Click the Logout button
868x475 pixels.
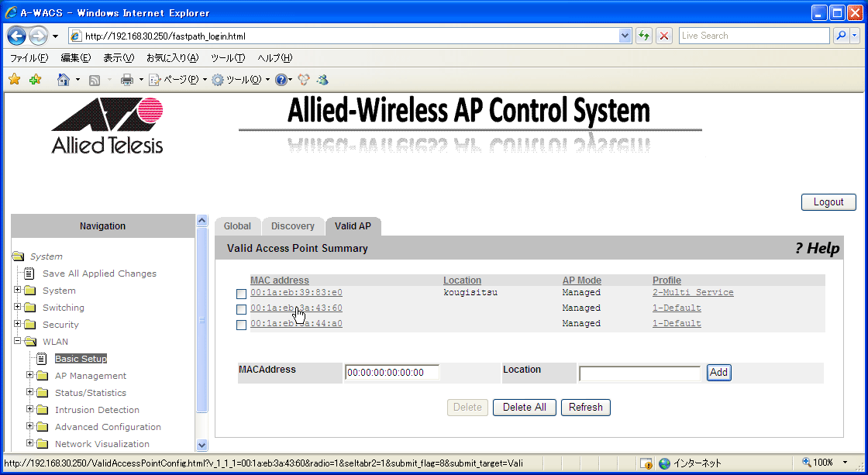828,202
